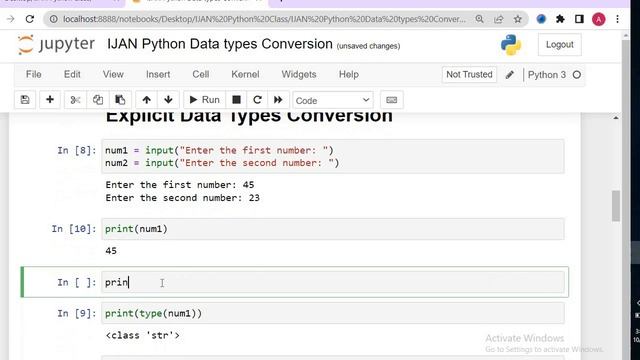This screenshot has height=360, width=640.
Task: Paste cells below icon
Action: 120,100
